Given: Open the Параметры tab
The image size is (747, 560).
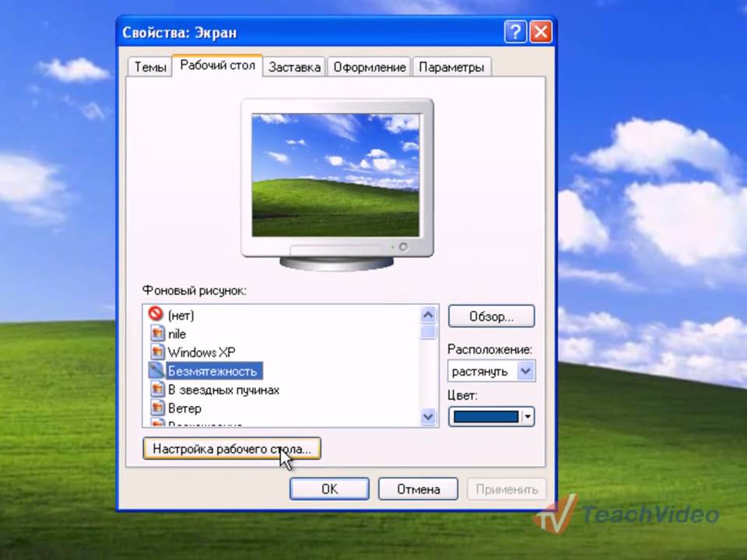Looking at the screenshot, I should (x=451, y=67).
